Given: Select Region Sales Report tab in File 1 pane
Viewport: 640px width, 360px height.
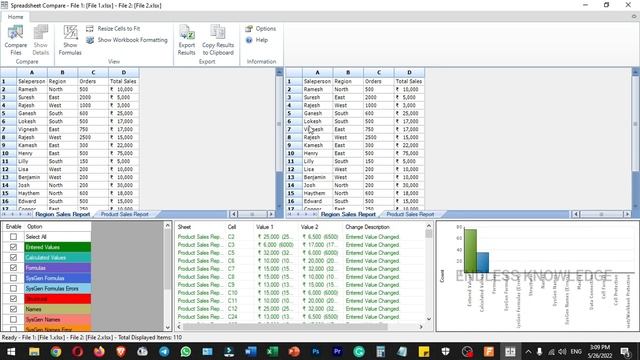Looking at the screenshot, I should [62, 214].
